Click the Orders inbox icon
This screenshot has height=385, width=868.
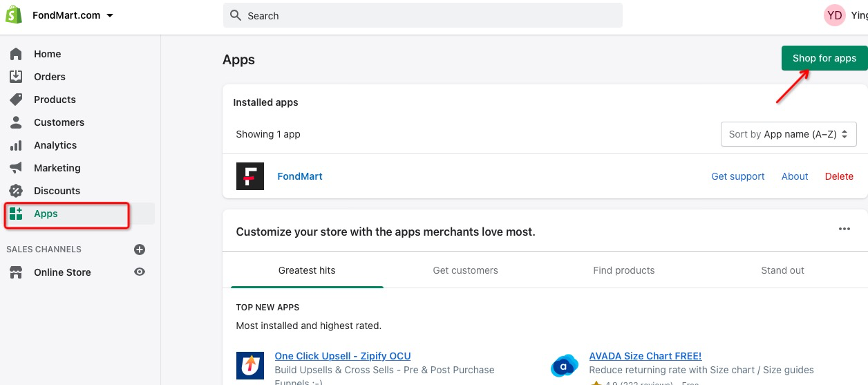pyautogui.click(x=16, y=77)
